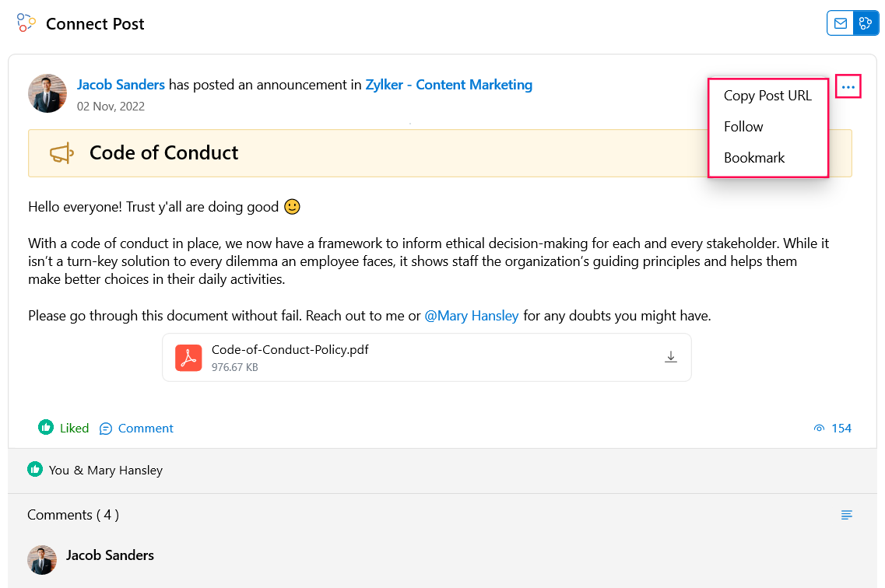Click the megaphone announcement icon
Viewport: 885px width, 588px height.
[x=61, y=152]
